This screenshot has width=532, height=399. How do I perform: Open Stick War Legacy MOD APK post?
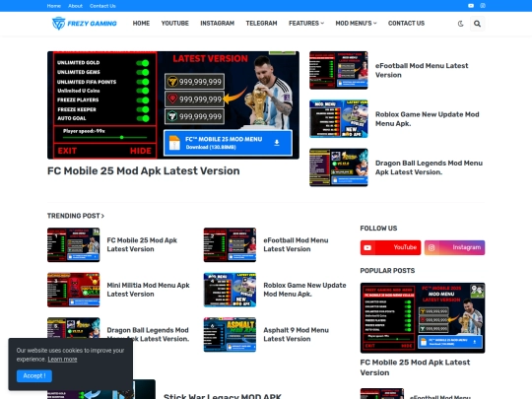point(223,396)
